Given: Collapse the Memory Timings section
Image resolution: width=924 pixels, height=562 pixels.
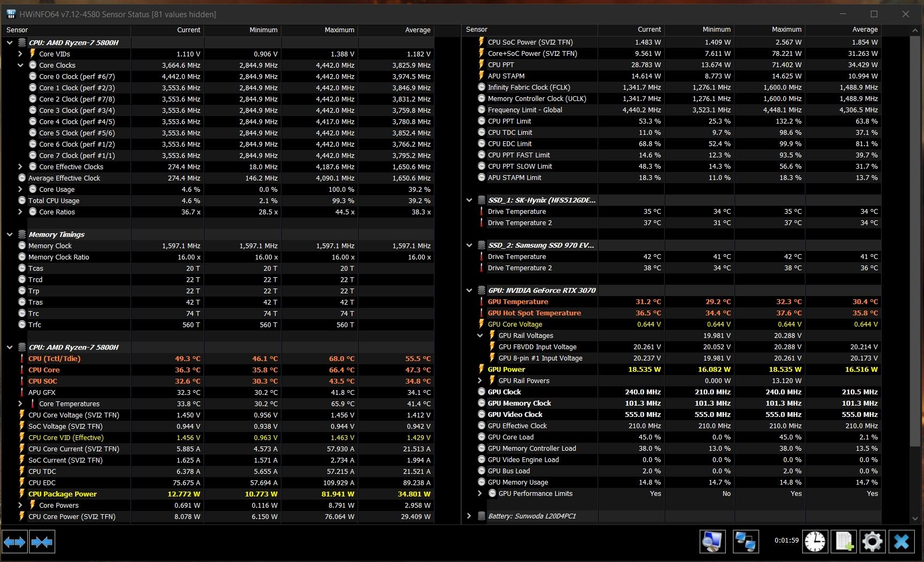Looking at the screenshot, I should tap(9, 234).
